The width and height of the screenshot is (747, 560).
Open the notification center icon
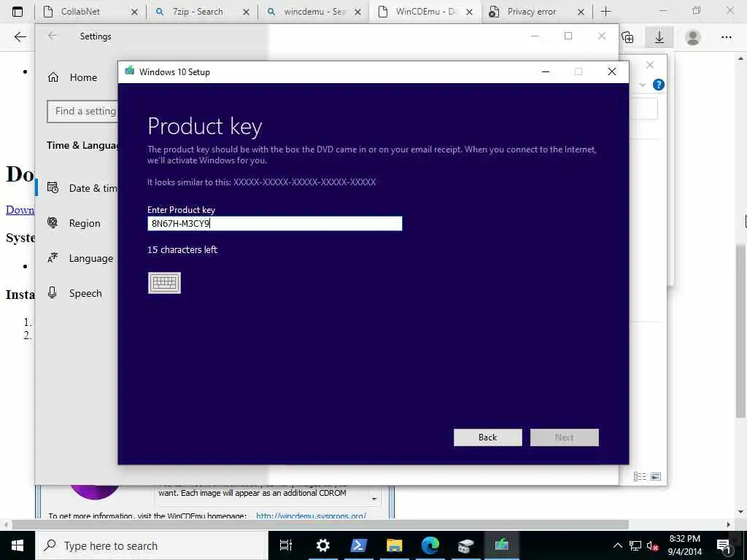point(724,545)
